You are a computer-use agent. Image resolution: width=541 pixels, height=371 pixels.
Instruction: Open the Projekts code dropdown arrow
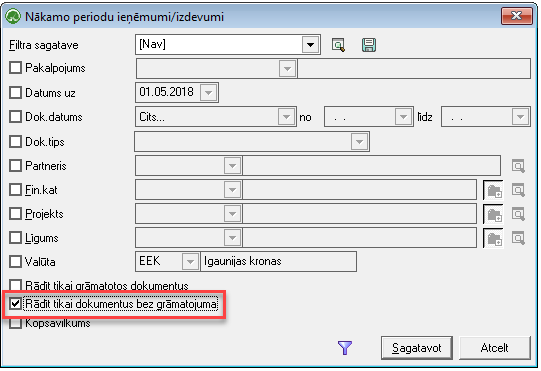232,214
